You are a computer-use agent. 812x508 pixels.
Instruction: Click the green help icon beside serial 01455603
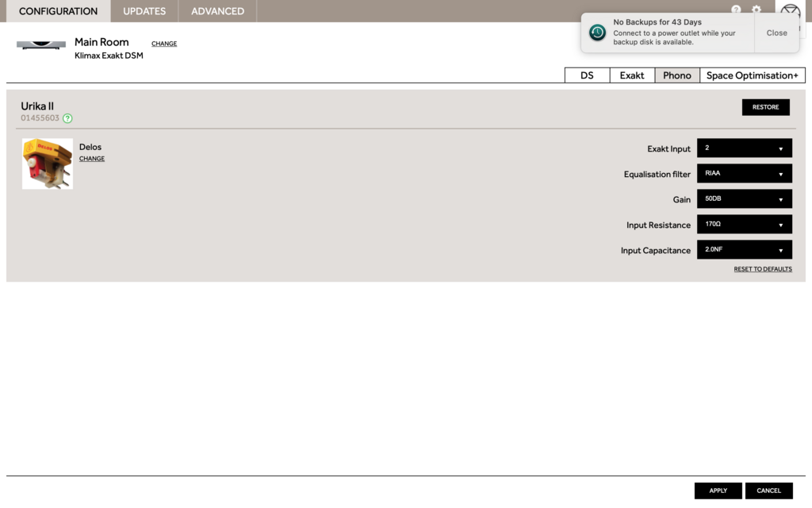[x=67, y=118]
